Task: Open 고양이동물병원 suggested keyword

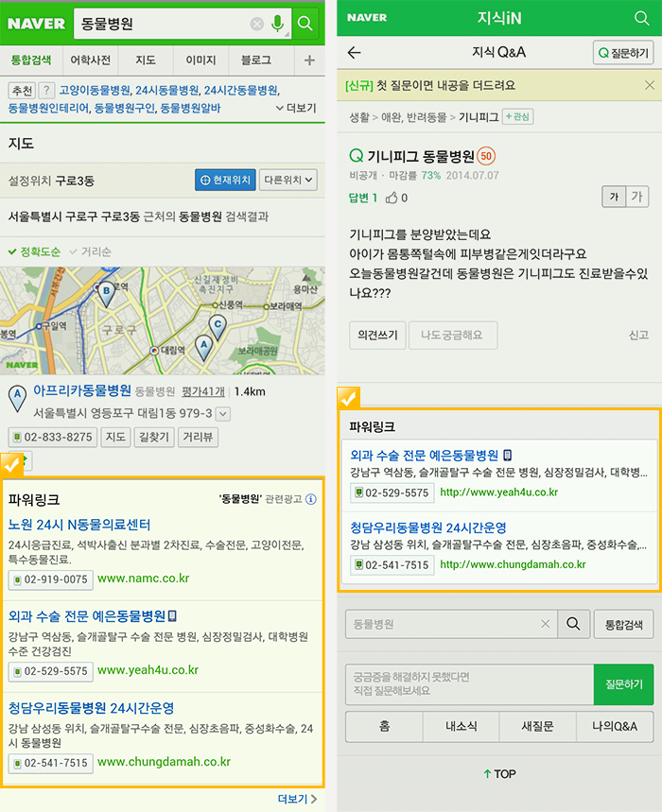Action: 95,91
